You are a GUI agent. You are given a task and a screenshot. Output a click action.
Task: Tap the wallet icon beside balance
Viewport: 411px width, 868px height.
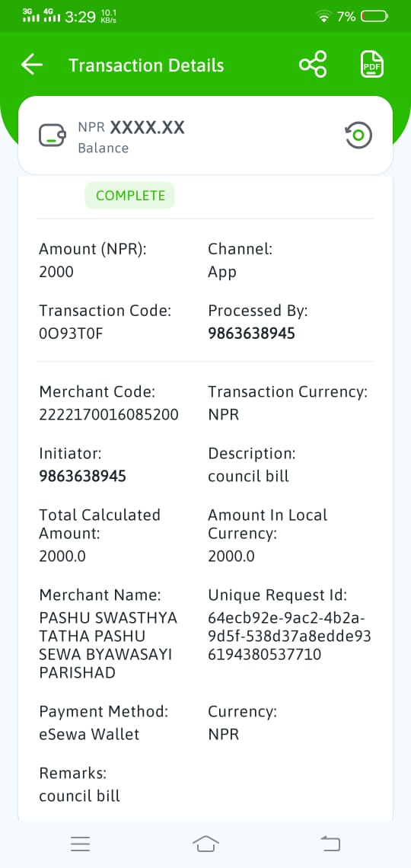point(53,136)
